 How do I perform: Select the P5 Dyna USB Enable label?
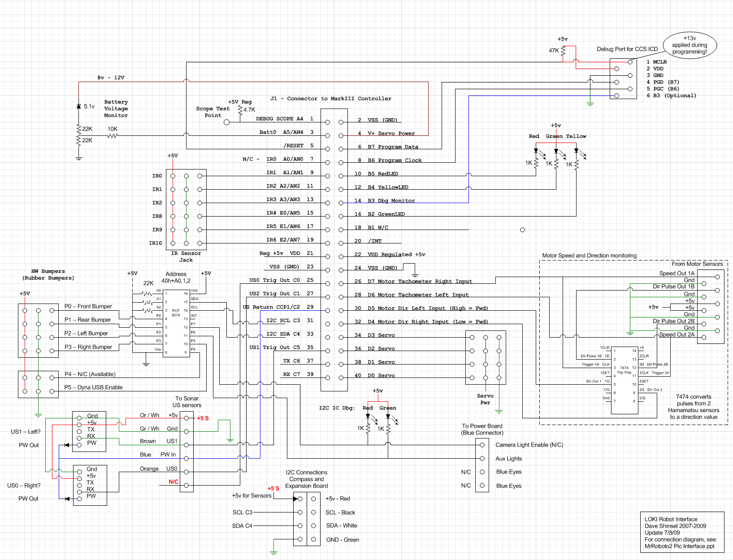pos(93,387)
